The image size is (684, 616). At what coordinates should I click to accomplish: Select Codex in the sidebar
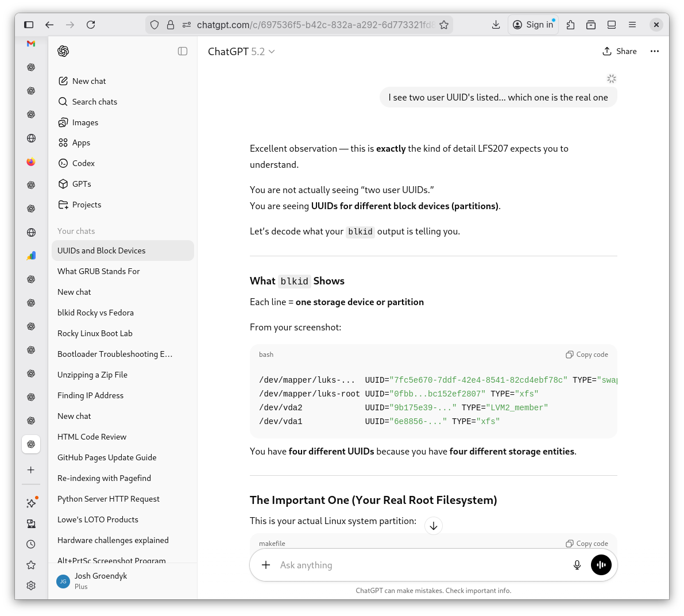pos(83,163)
